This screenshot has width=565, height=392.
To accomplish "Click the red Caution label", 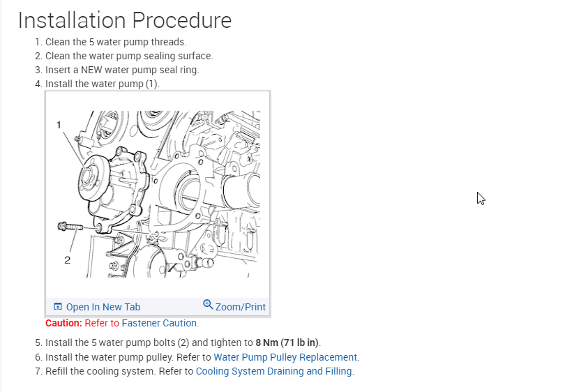I will click(x=63, y=323).
